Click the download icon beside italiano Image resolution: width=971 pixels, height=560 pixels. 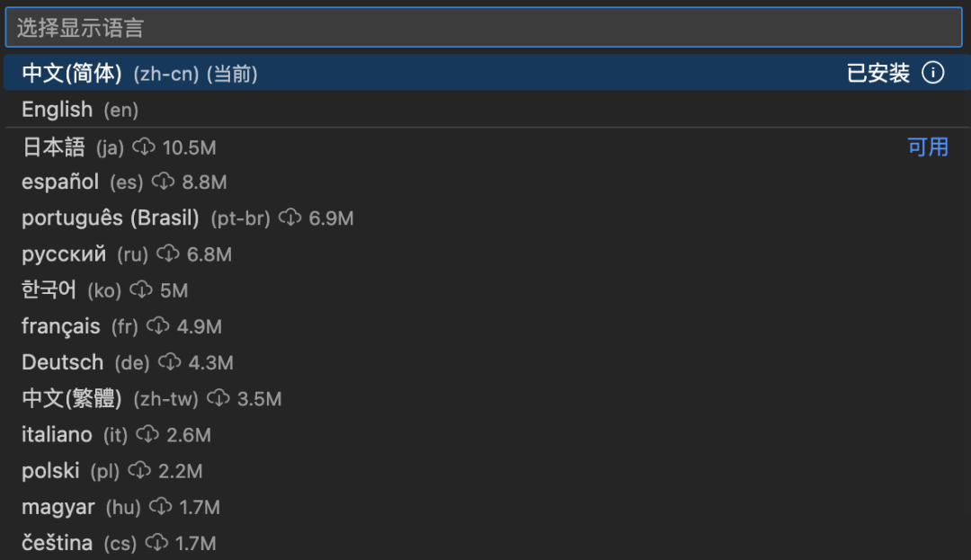click(147, 435)
